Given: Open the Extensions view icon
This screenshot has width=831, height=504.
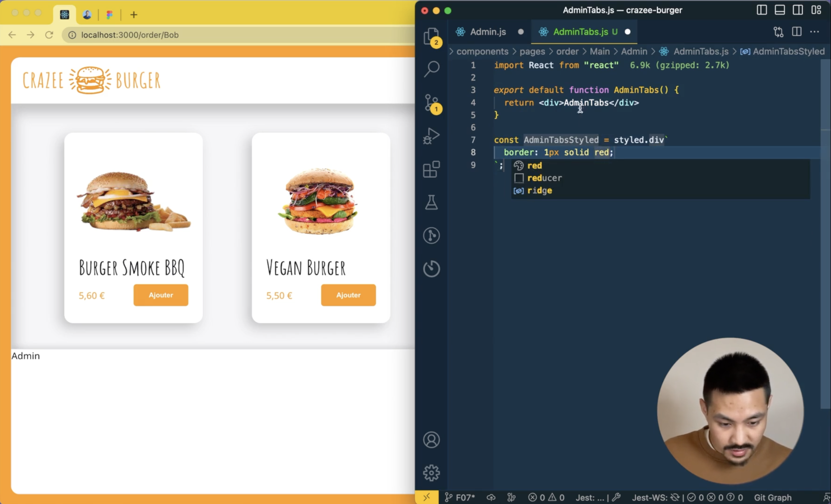Looking at the screenshot, I should tap(431, 169).
